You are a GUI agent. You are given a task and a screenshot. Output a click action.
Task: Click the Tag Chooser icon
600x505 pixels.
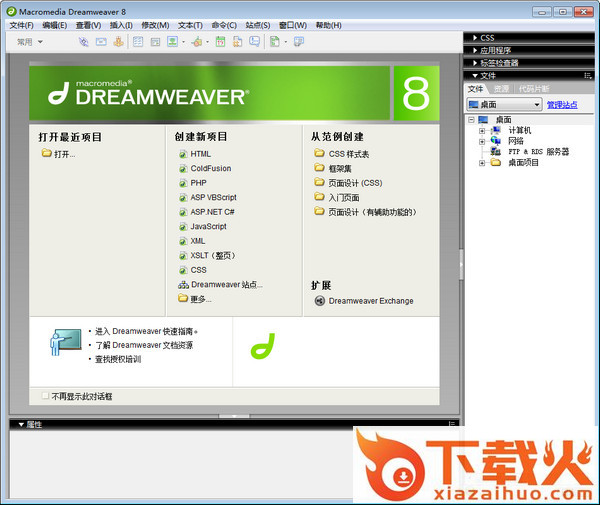298,42
